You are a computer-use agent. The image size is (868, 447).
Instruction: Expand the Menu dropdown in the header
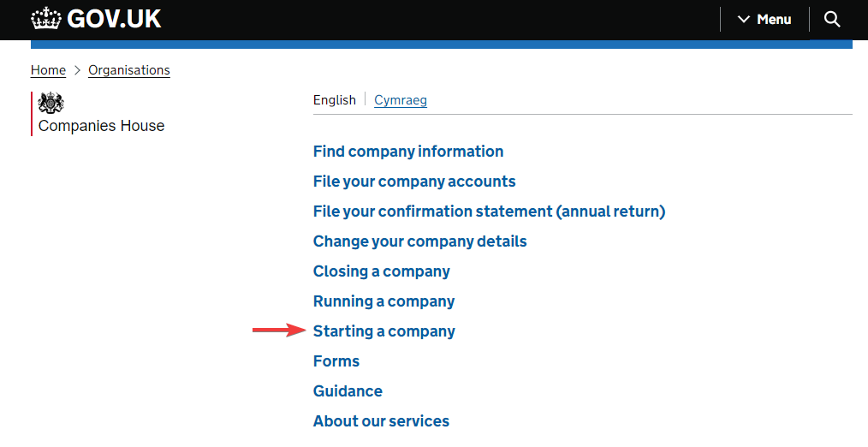(764, 20)
